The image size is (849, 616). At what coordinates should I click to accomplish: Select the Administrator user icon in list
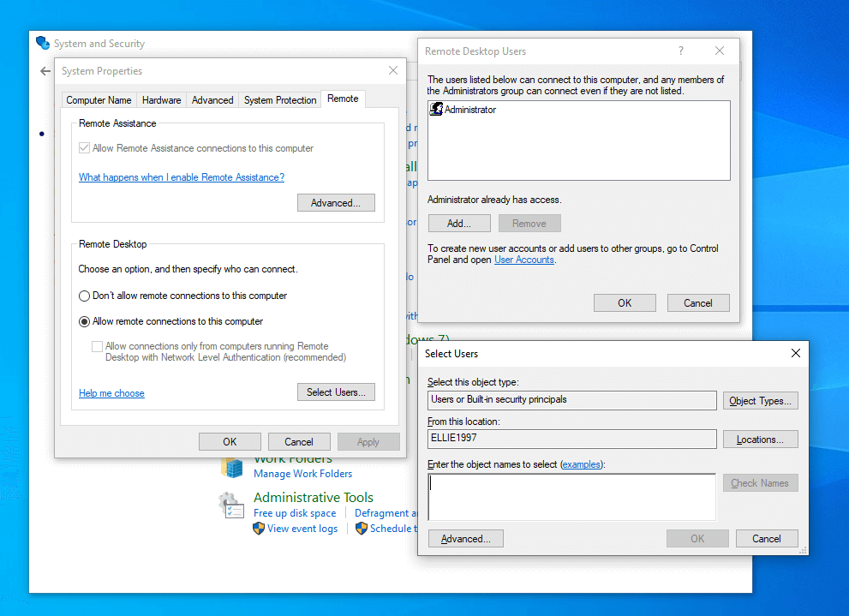(436, 110)
